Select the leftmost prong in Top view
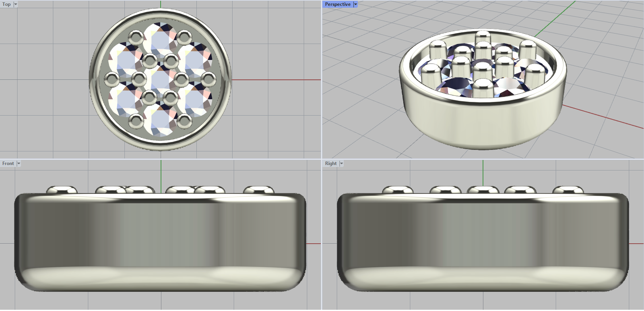This screenshot has width=644, height=311. click(111, 79)
